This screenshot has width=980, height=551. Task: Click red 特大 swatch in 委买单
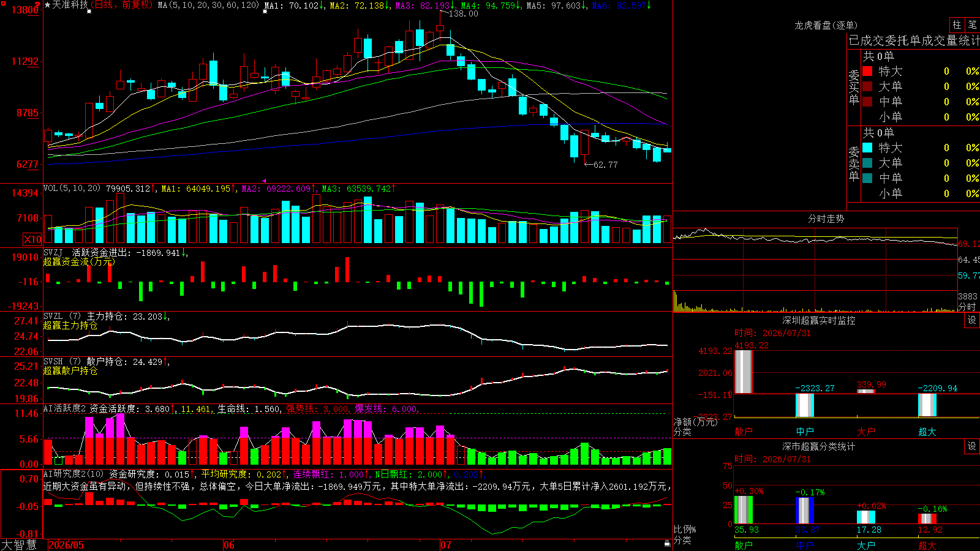[x=867, y=71]
